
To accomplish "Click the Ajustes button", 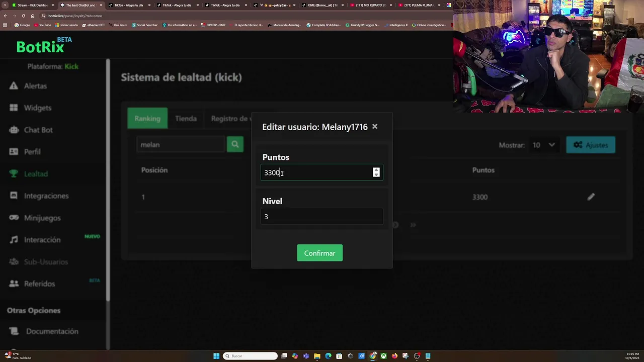I will click(x=591, y=145).
